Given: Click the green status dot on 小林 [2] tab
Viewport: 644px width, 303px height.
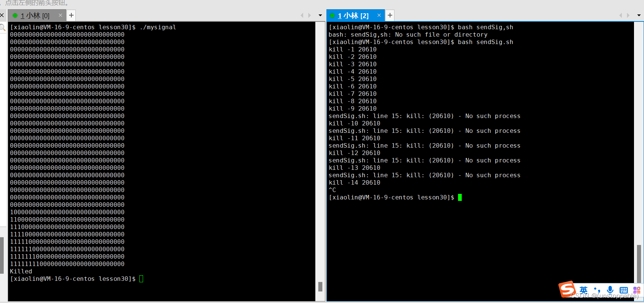Looking at the screenshot, I should click(332, 16).
